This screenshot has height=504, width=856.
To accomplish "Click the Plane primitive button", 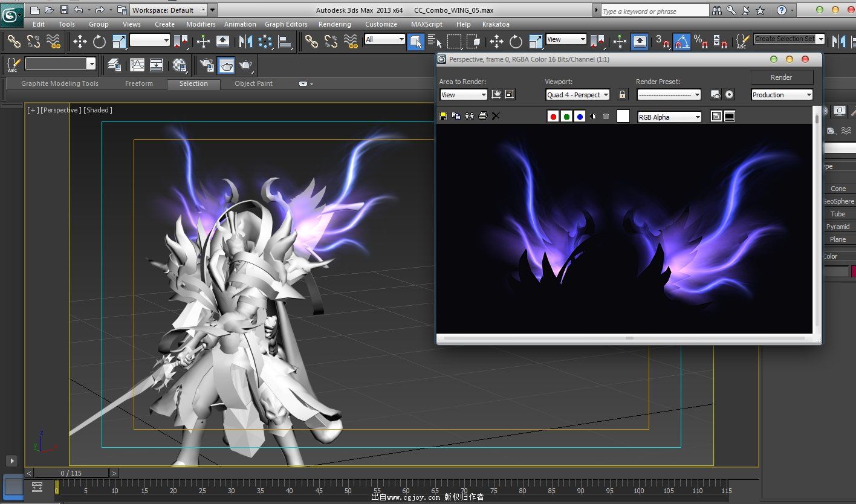I will [x=838, y=239].
